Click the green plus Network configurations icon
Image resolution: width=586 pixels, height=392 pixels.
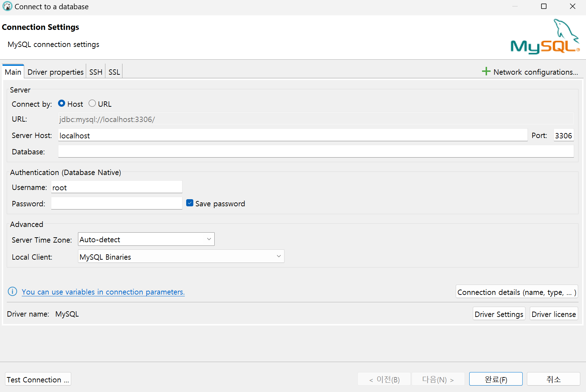pyautogui.click(x=486, y=71)
